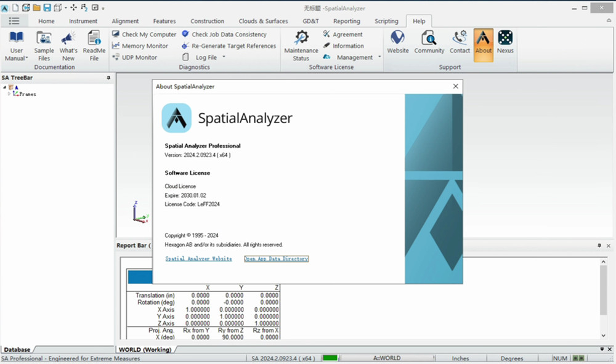616x364 pixels.
Task: Open the User Manual book icon
Action: tap(17, 38)
